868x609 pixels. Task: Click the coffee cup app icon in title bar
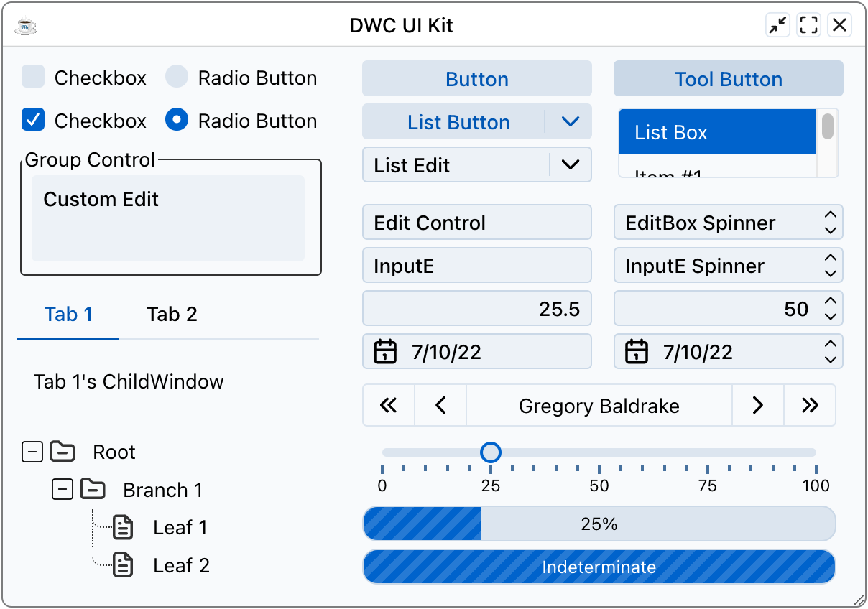click(25, 27)
